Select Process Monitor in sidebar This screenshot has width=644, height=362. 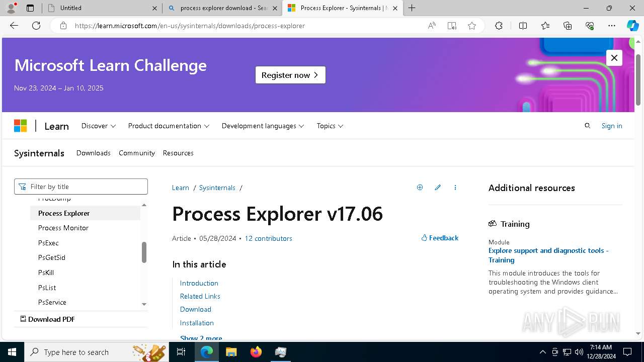pos(63,228)
